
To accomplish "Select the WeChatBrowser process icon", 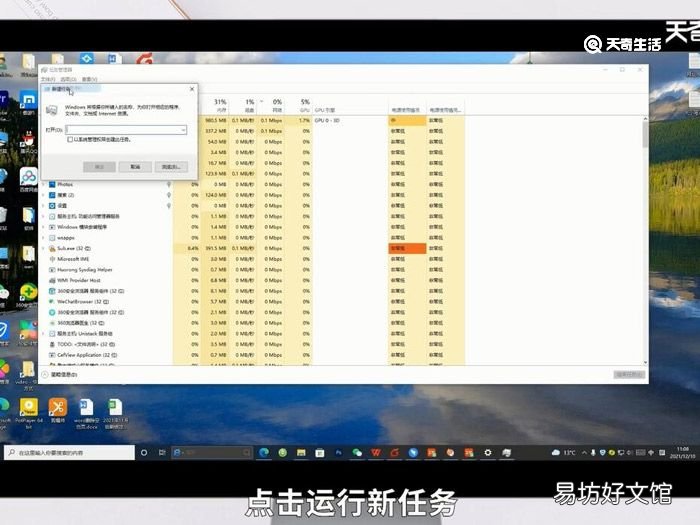I will 52,302.
